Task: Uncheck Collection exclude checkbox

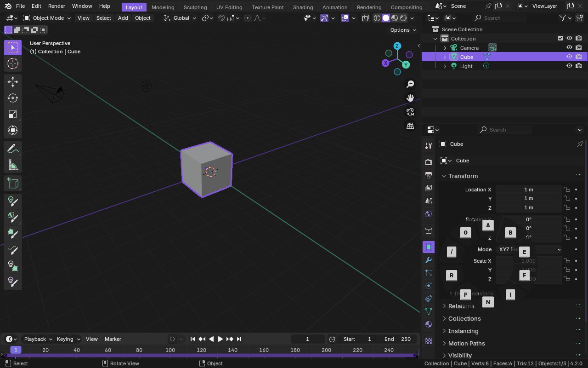Action: (x=560, y=38)
